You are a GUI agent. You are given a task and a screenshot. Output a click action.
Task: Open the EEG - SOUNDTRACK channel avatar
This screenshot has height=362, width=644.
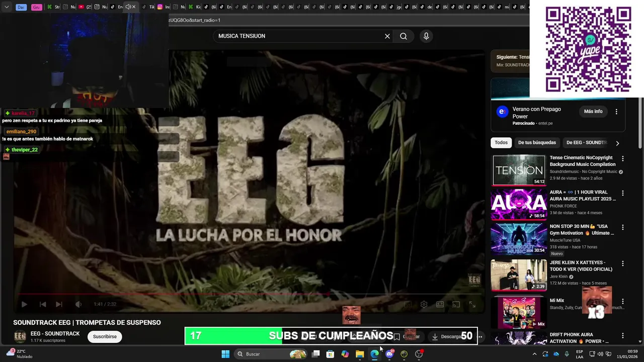(20, 336)
